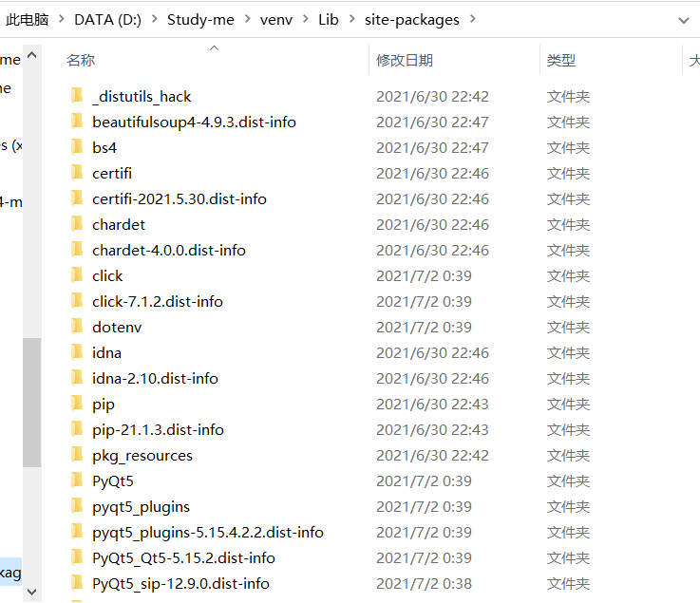Click the _distutils_hack folder icon

coord(77,96)
